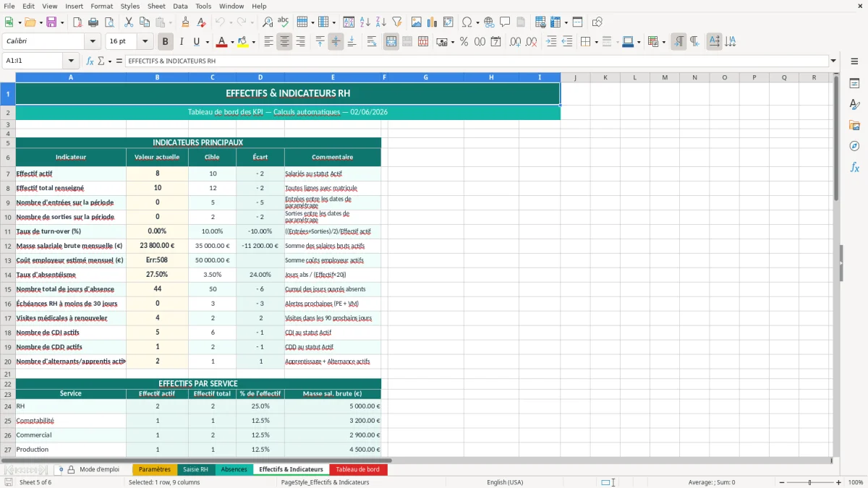Click the Clear Direct Formatting icon
The height and width of the screenshot is (488, 868).
pos(201,22)
